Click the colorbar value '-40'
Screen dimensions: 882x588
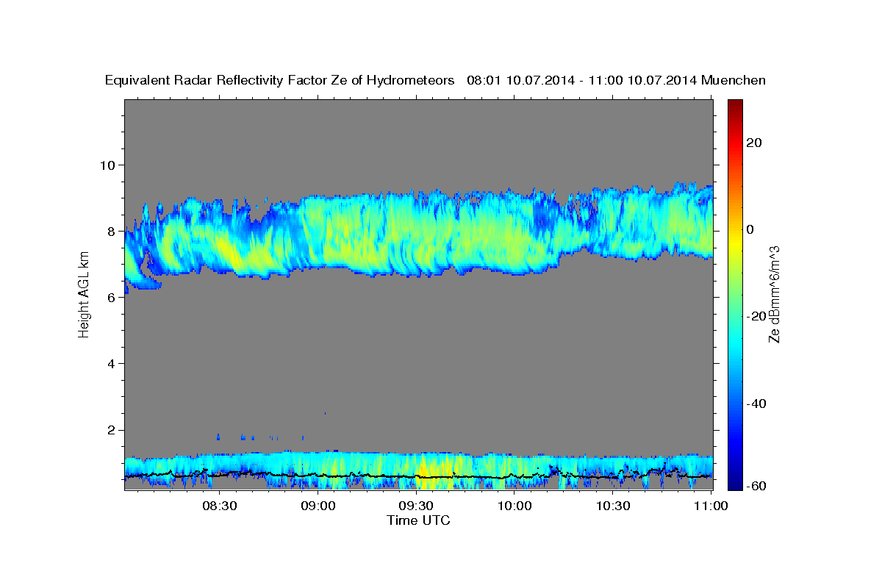(756, 404)
